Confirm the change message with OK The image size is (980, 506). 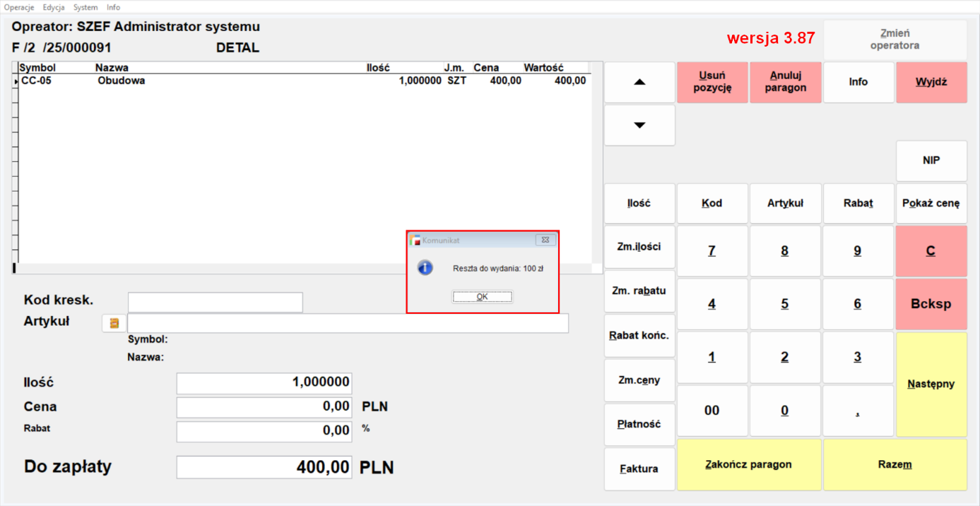(483, 297)
